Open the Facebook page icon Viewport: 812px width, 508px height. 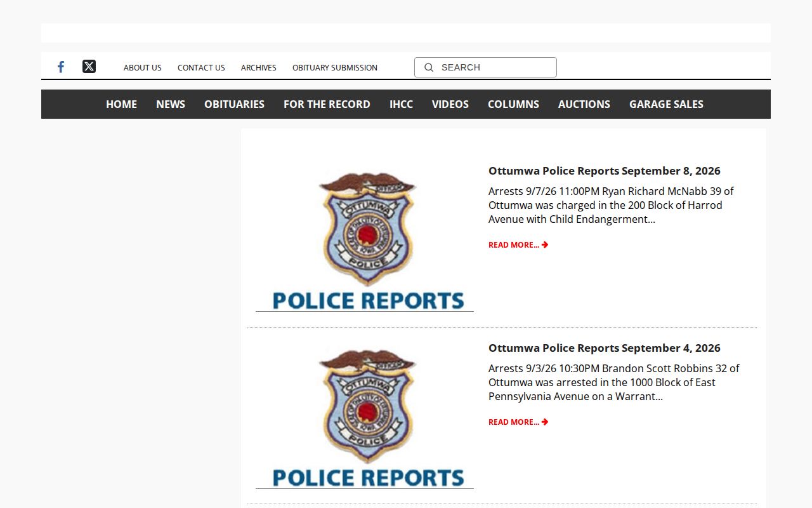pos(61,67)
